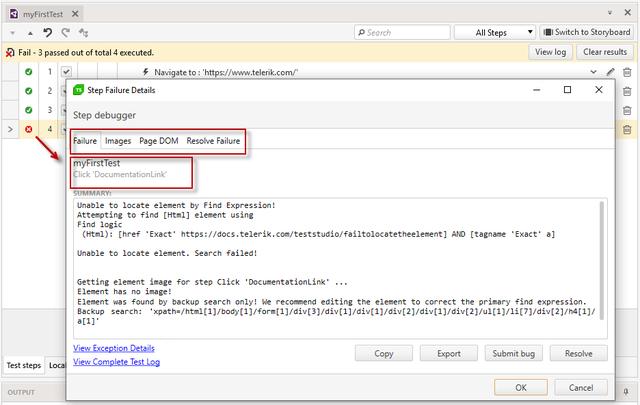Image resolution: width=640 pixels, height=405 pixels.
Task: Click step 3 green passed status icon
Action: pos(29,110)
